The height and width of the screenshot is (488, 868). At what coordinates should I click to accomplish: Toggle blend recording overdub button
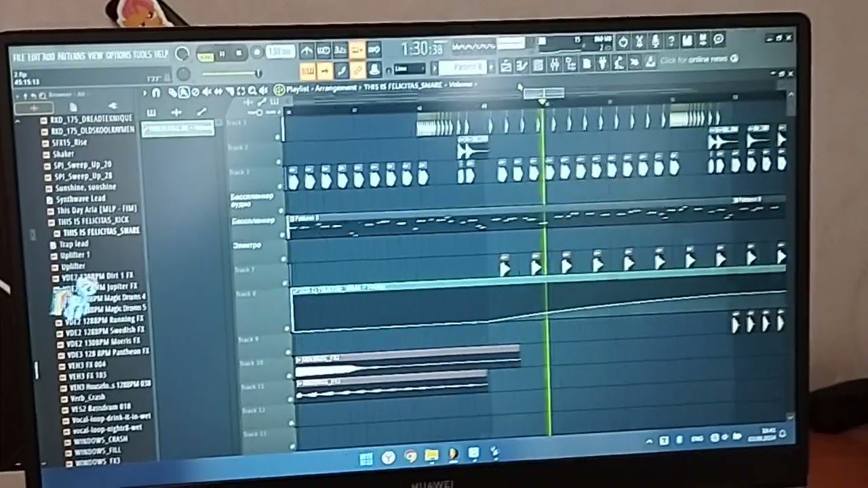pos(357,49)
